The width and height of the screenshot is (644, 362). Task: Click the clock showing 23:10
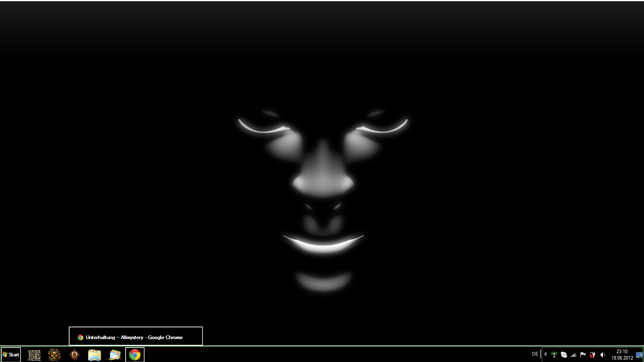coord(622,352)
